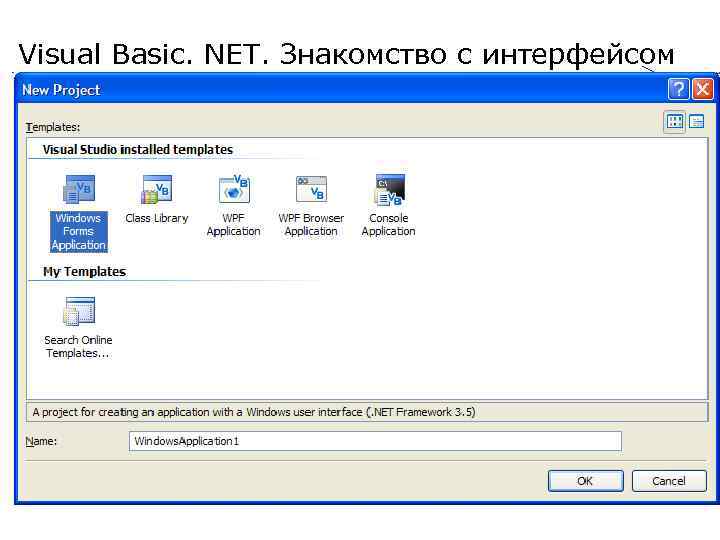Screen dimensions: 720x540
Task: Click the 'Templates:' label
Action: point(53,127)
